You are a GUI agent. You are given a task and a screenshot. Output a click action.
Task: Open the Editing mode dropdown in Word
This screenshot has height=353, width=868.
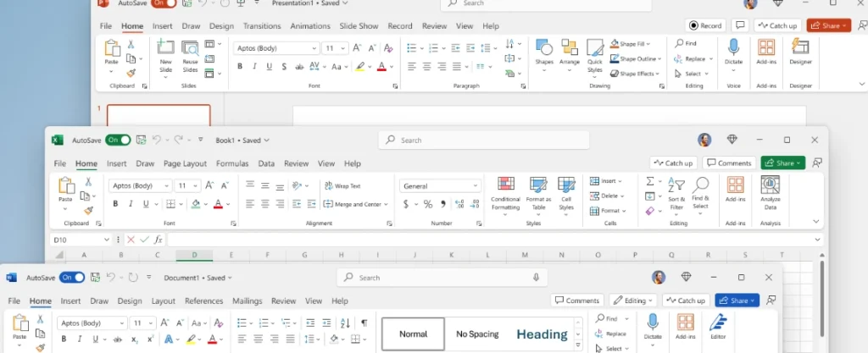click(x=634, y=301)
